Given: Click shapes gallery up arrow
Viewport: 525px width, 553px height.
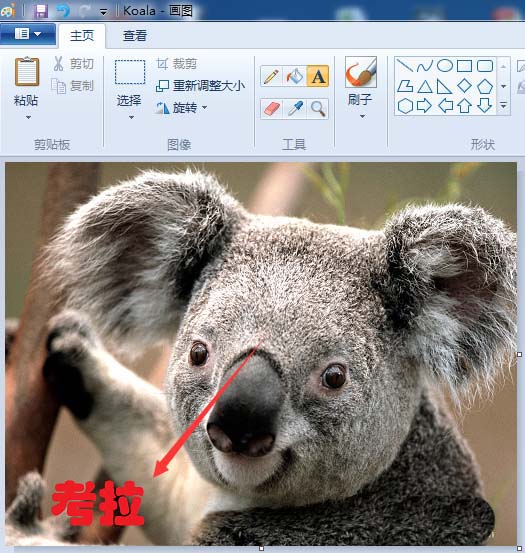Looking at the screenshot, I should click(503, 66).
